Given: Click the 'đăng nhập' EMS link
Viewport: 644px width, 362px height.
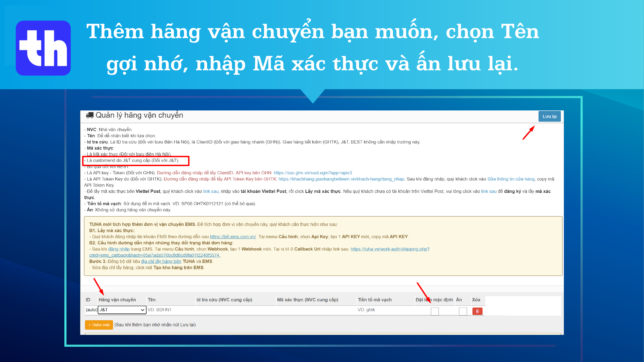Looking at the screenshot, I should [119, 249].
